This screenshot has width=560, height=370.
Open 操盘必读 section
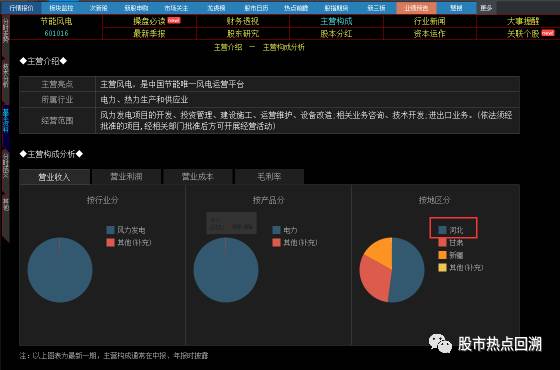149,21
